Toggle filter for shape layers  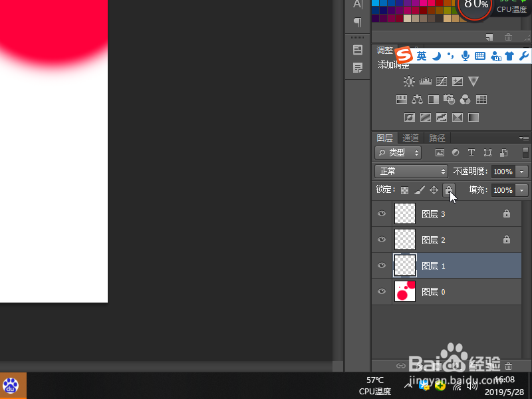487,153
